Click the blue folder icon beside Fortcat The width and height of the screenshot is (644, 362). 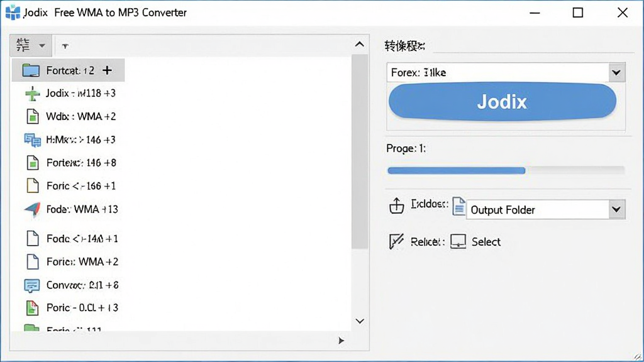click(x=31, y=70)
